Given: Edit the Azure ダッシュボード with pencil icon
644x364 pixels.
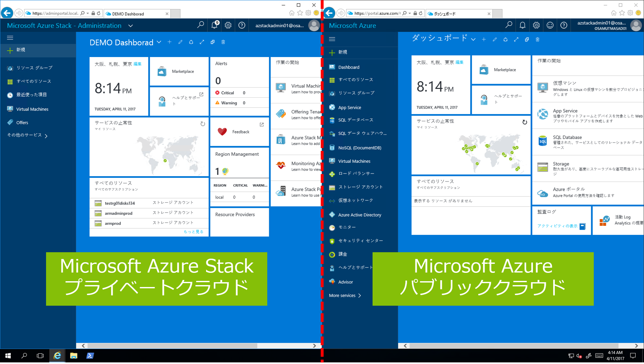Looking at the screenshot, I should tap(495, 39).
